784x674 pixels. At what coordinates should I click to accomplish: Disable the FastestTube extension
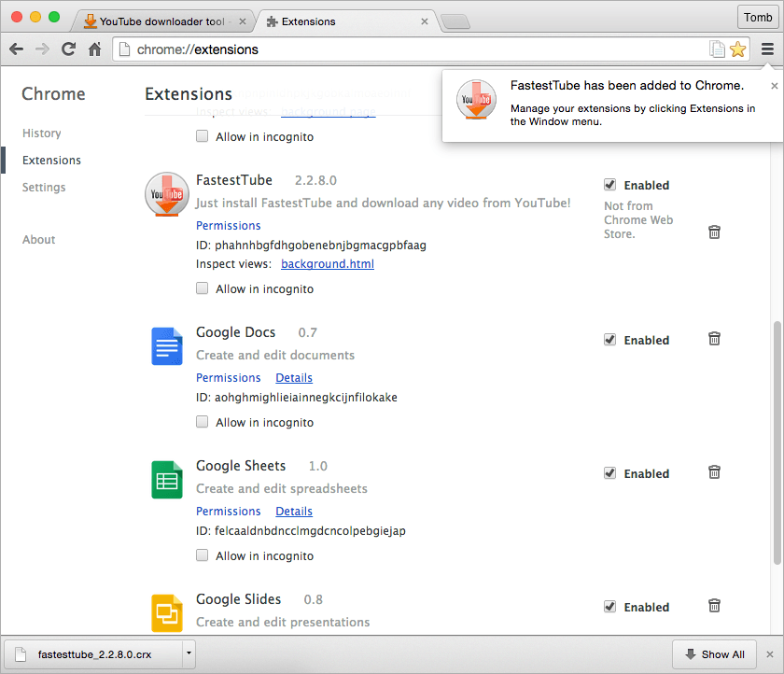coord(609,185)
